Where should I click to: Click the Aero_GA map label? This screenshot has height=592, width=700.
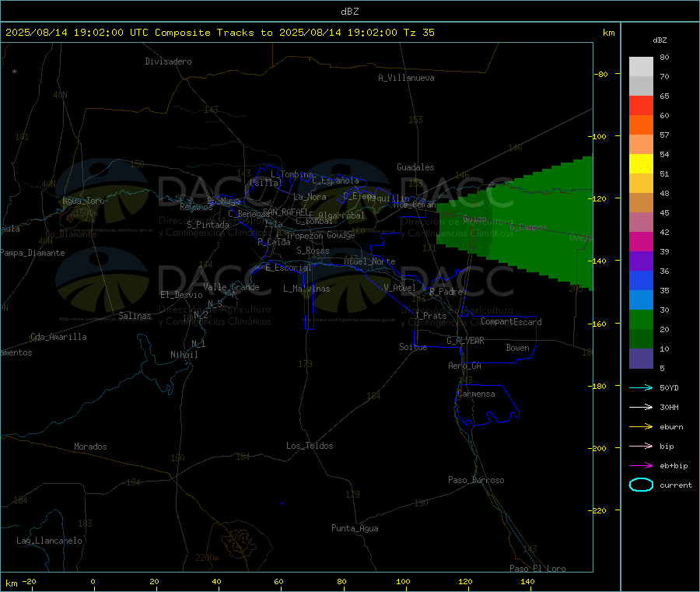[465, 366]
